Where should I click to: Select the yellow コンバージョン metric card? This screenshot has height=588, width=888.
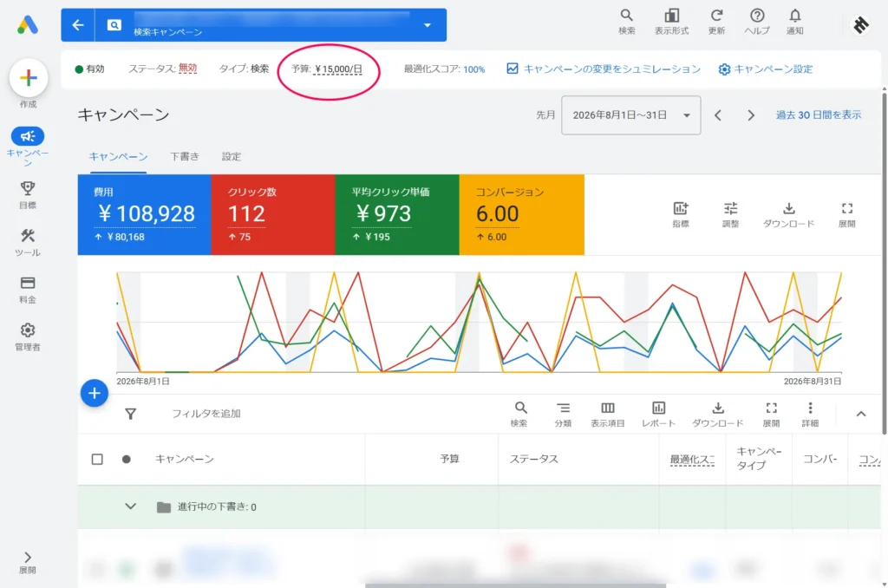coord(521,215)
